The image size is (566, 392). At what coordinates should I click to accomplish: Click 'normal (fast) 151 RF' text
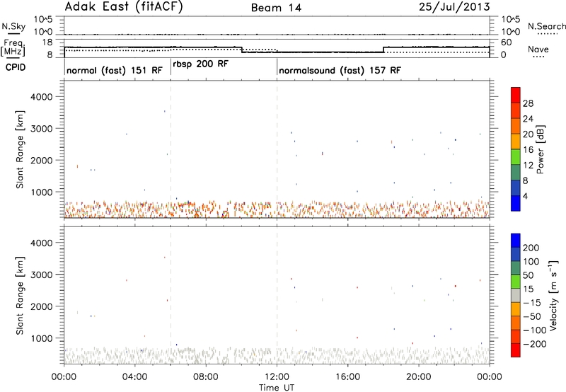click(x=115, y=70)
